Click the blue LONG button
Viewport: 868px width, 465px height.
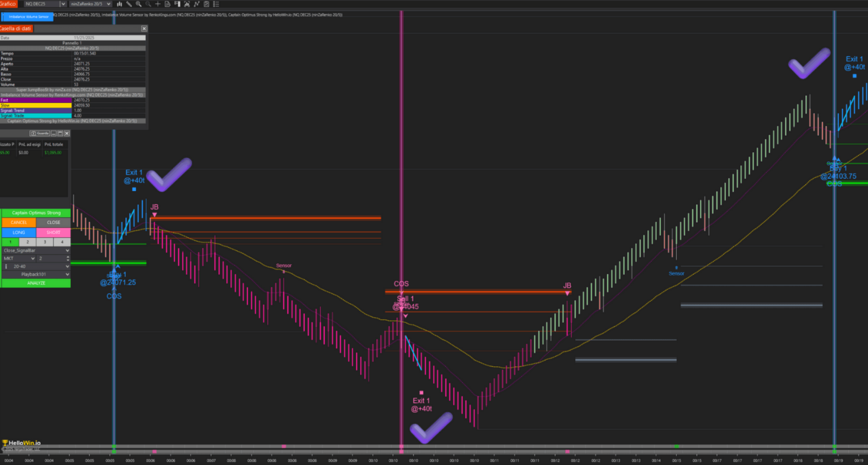[19, 232]
